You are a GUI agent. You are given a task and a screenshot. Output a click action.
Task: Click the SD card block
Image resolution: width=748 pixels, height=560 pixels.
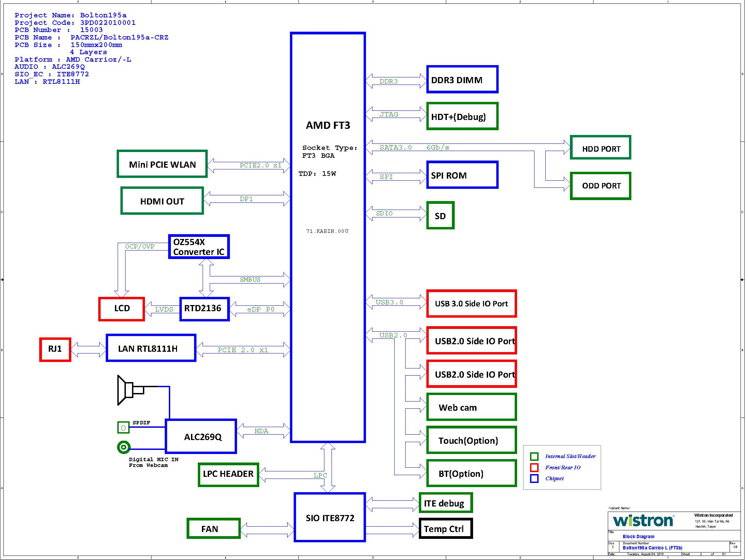[440, 215]
